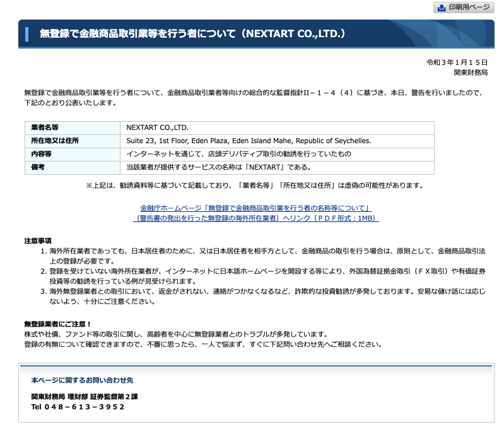This screenshot has width=504, height=427.
Task: Select table header 備考
Action: point(73,167)
